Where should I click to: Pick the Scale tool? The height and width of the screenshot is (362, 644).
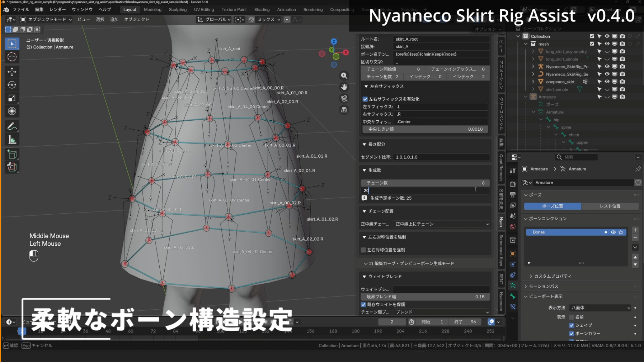pos(12,98)
